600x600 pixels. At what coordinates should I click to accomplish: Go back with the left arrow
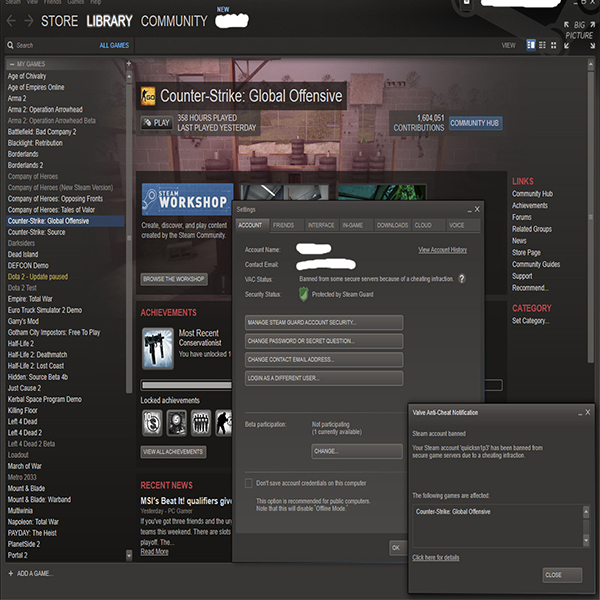[11, 21]
